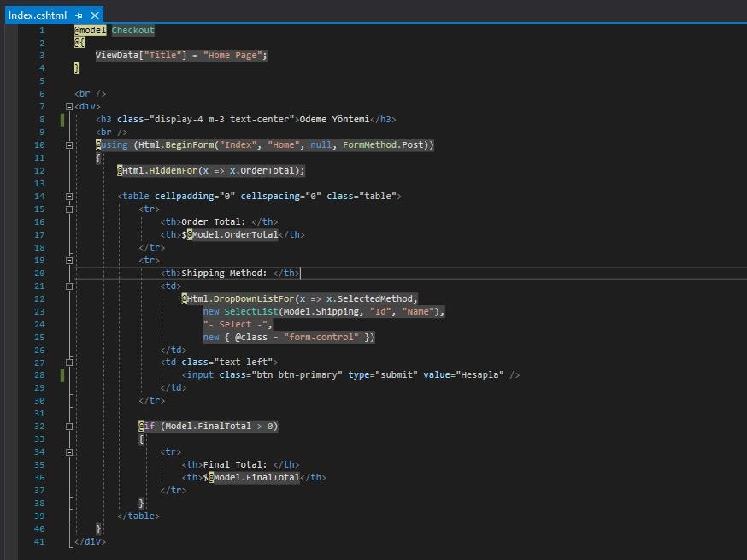Click the Ödeme Yöntemi heading text

[334, 119]
